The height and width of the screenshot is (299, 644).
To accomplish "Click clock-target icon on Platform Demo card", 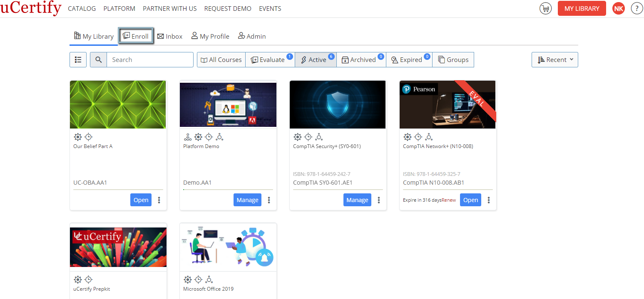I will (x=209, y=137).
